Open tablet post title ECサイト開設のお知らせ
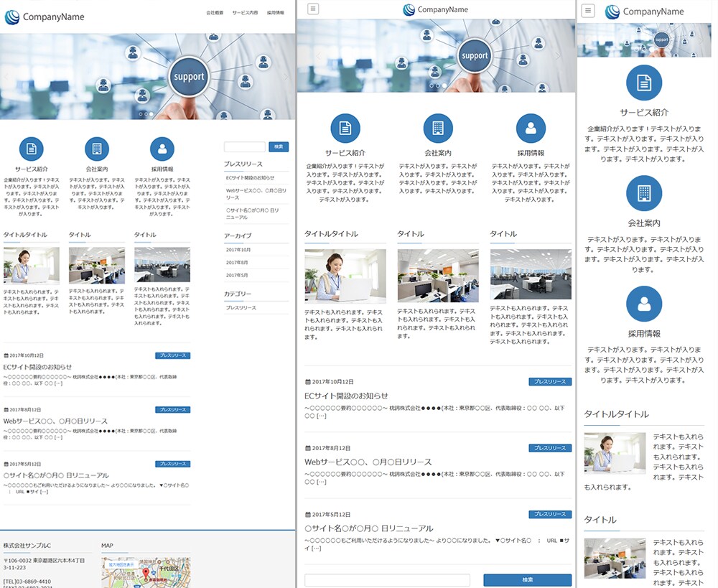Screen dimensions: 718x588 point(346,396)
